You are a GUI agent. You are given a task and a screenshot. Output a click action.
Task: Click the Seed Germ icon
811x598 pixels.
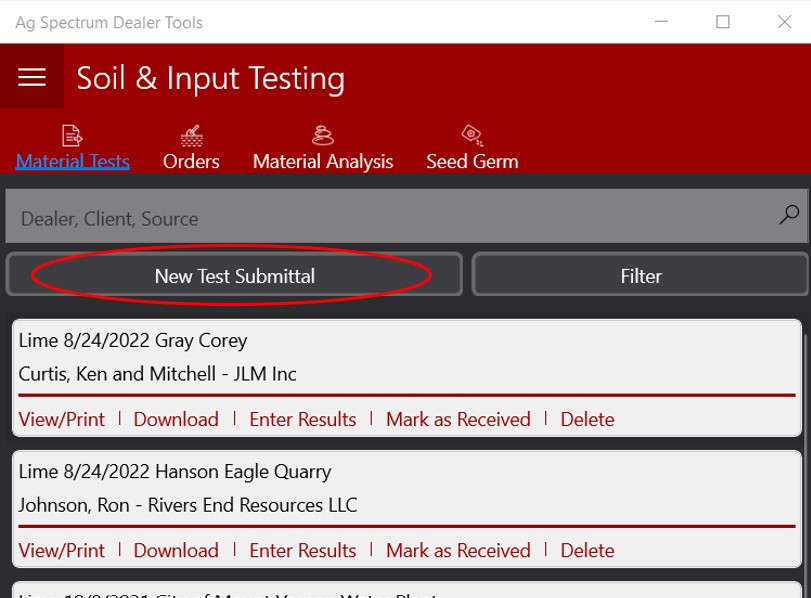click(471, 134)
